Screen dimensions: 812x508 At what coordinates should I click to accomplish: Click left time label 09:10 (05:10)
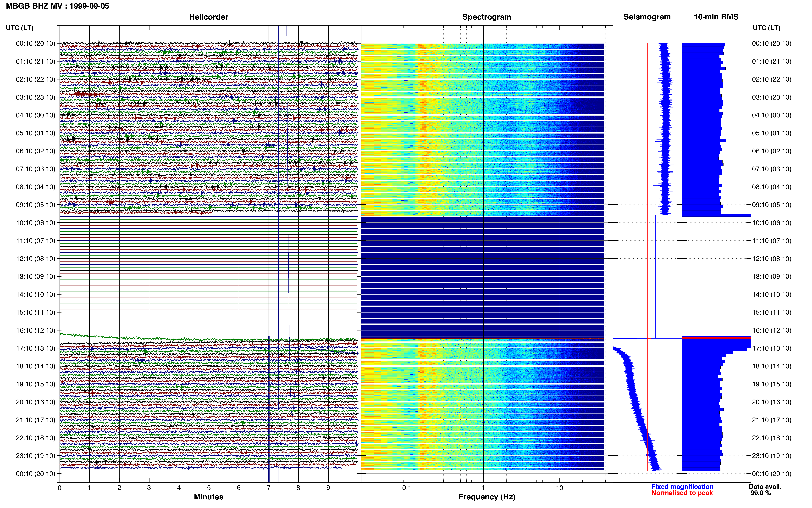[36, 205]
